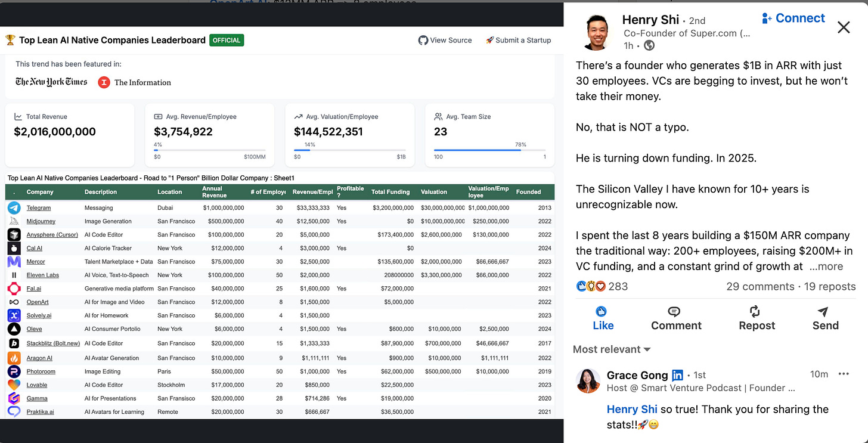Click the Total Revenue $2,016,000,000 card
The image size is (868, 443).
(x=70, y=135)
